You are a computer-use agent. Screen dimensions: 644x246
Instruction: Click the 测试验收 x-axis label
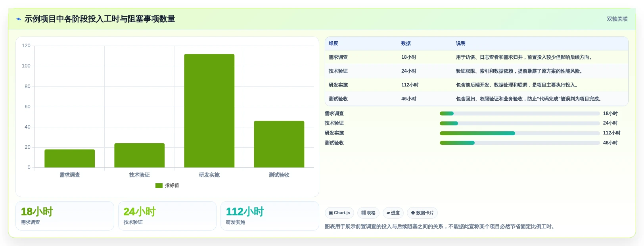pyautogui.click(x=279, y=175)
